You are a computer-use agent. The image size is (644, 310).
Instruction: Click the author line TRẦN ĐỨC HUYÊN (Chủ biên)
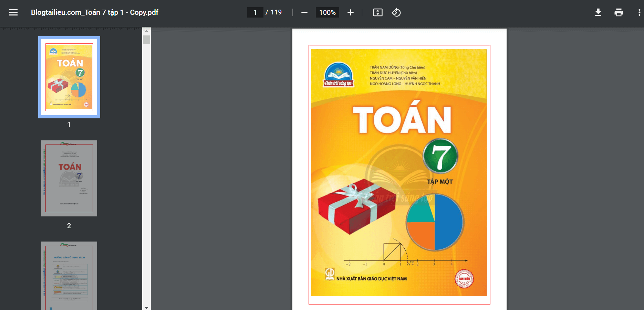click(393, 73)
